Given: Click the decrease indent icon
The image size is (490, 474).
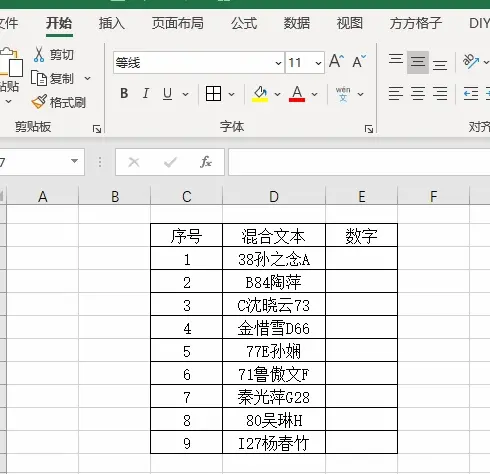Looking at the screenshot, I should [471, 94].
